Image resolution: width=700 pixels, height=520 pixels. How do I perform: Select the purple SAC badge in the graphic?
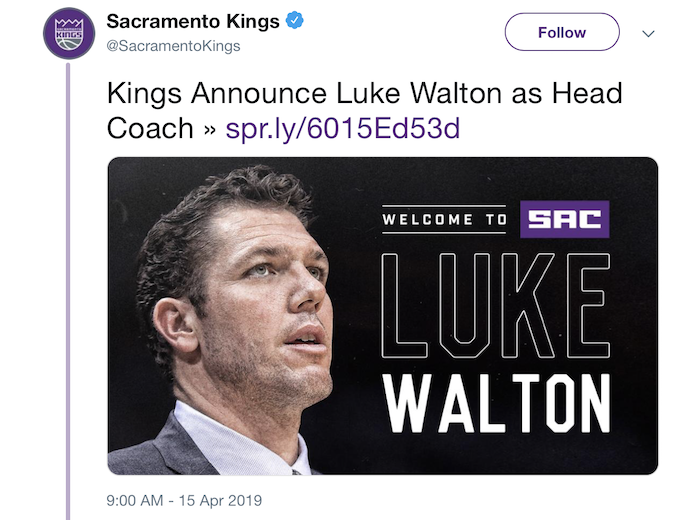[x=565, y=219]
